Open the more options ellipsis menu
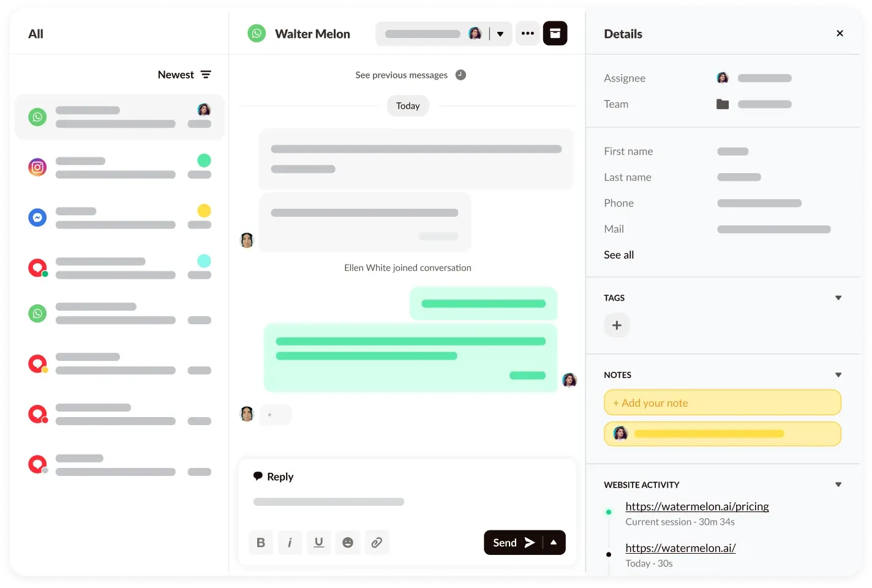The height and width of the screenshot is (588, 872). 528,33
